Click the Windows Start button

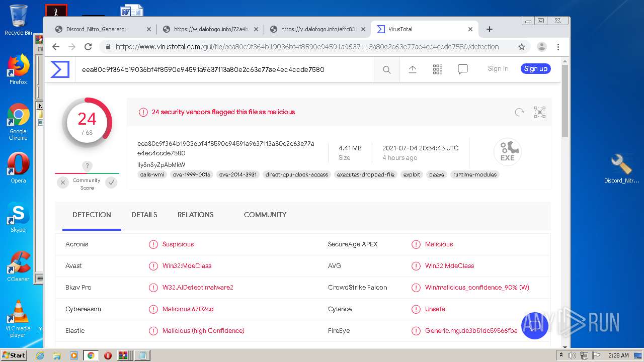tap(14, 355)
